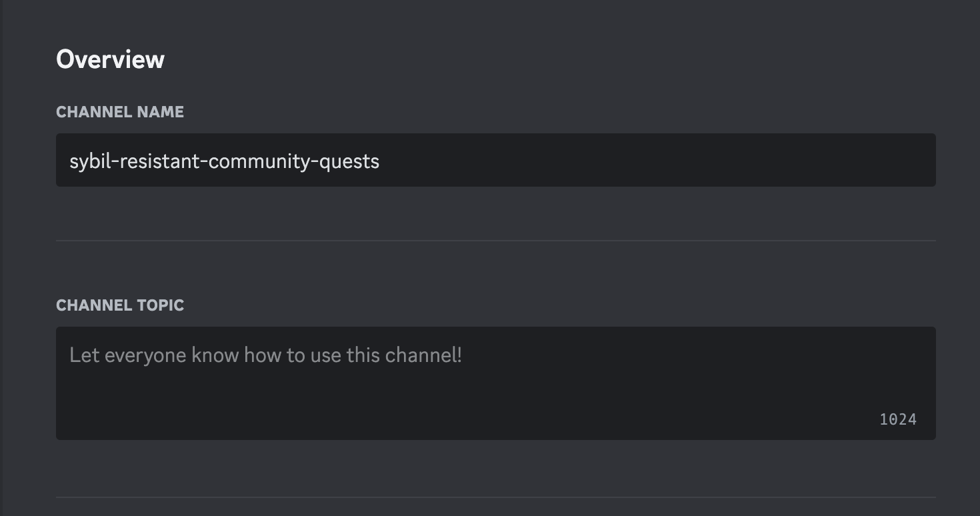980x516 pixels.
Task: Click the 'Let everyone know' placeholder text
Action: point(129,355)
